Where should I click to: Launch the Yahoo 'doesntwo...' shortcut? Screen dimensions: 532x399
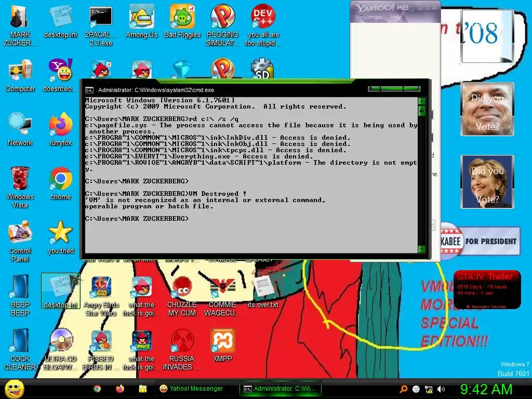pos(60,75)
